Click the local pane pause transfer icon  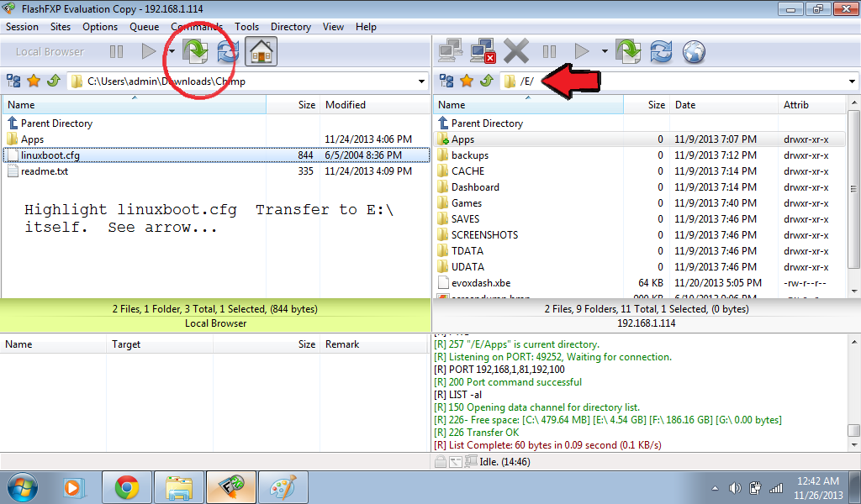[116, 51]
